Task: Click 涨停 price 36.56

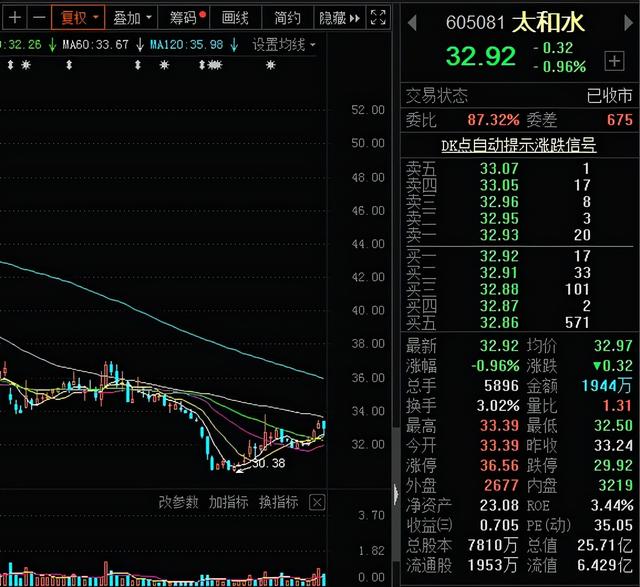Action: click(499, 465)
